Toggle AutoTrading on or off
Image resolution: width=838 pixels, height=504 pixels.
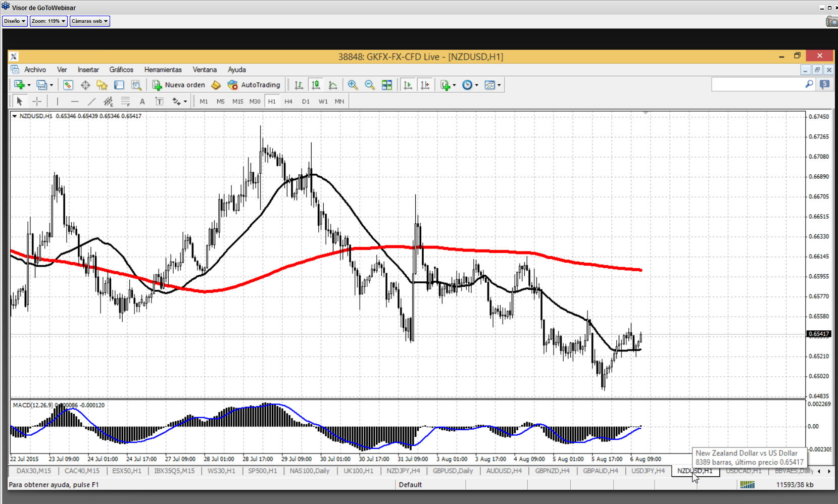[x=254, y=85]
